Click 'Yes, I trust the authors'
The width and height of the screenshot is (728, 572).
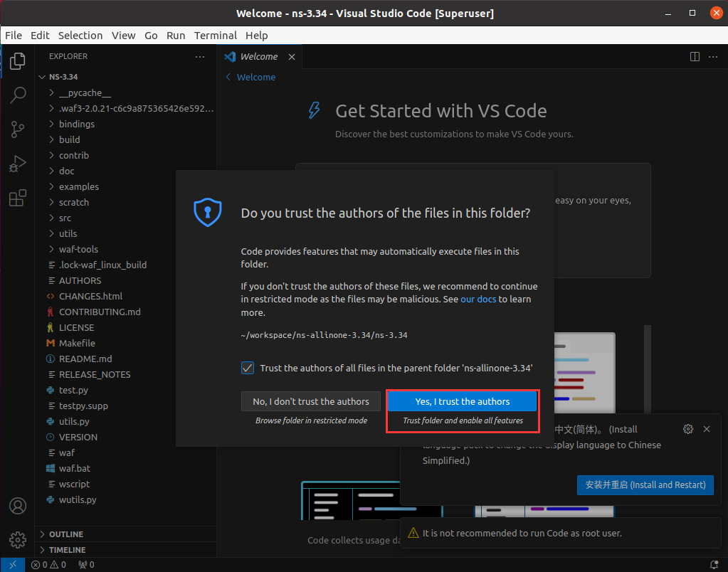click(462, 401)
